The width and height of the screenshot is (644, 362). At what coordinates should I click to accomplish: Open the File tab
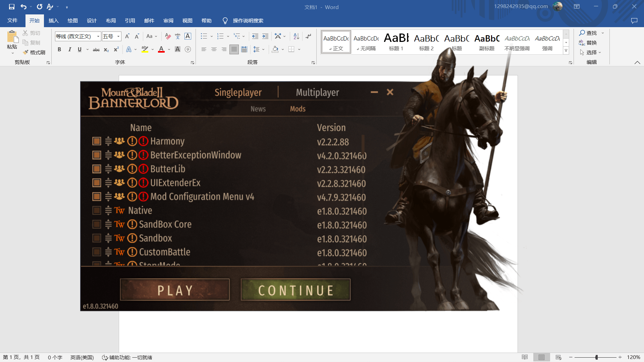12,21
